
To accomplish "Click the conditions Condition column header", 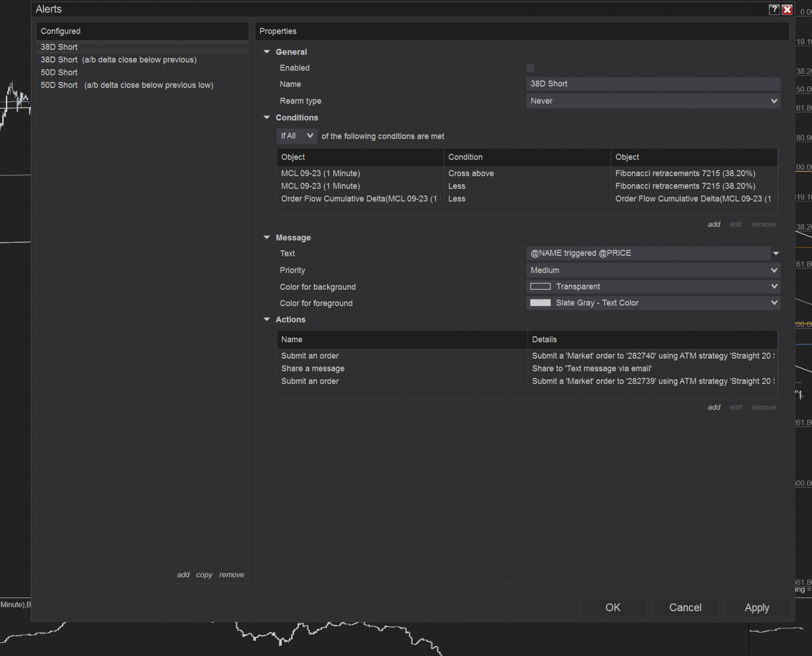I will (527, 157).
